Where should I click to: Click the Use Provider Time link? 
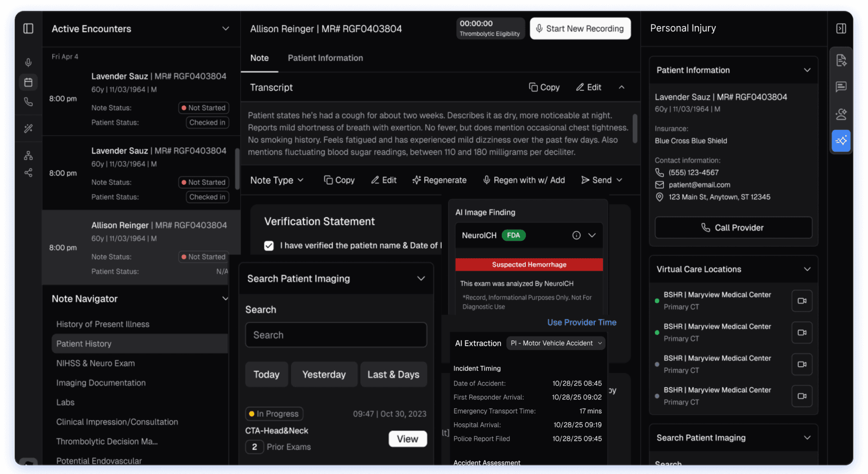click(581, 322)
